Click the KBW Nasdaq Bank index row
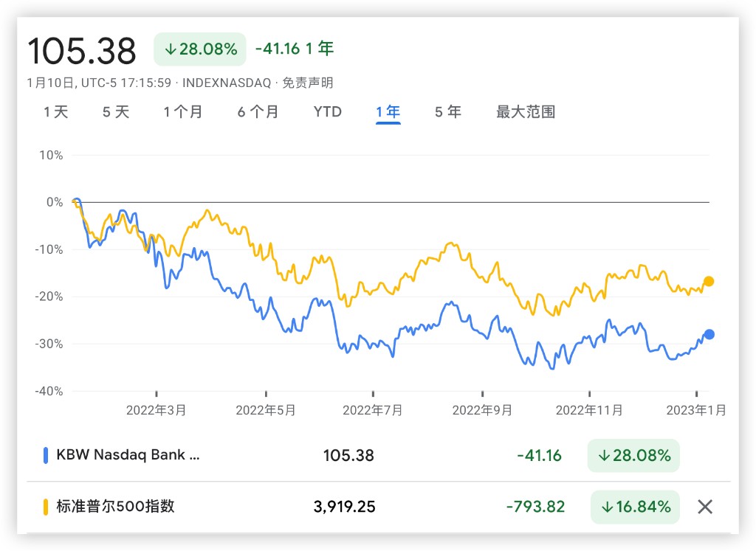Viewport: 756px width, 551px height. [x=128, y=455]
